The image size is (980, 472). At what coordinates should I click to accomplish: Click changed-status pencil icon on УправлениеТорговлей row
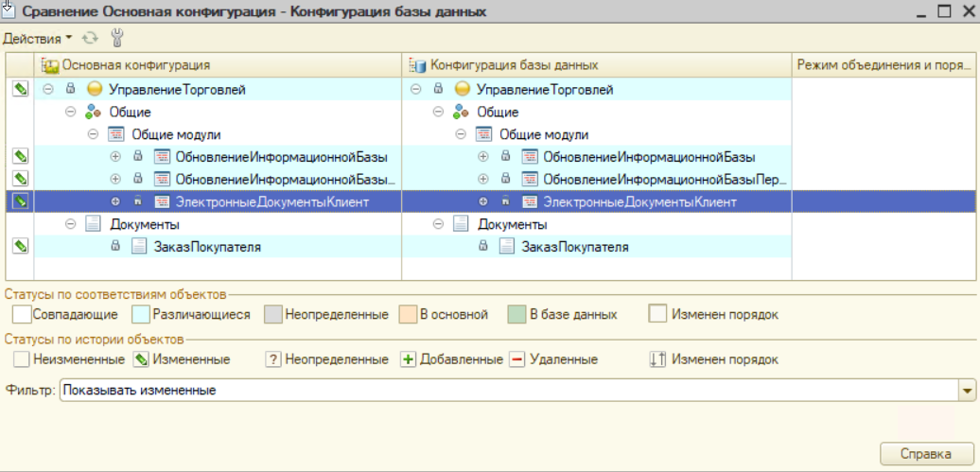click(x=20, y=90)
